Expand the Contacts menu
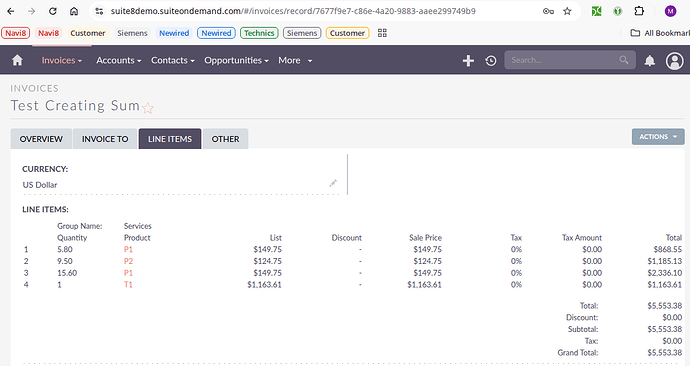 tap(172, 60)
